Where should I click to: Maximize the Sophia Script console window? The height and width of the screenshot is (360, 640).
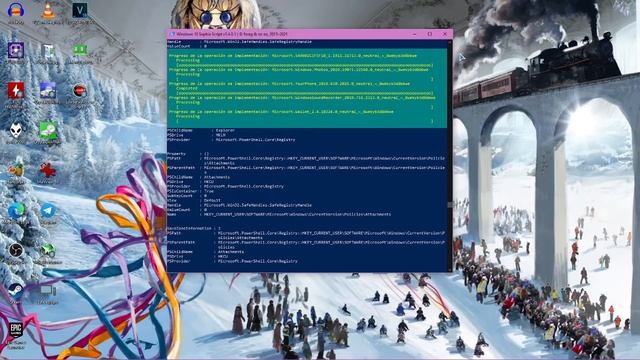click(430, 34)
